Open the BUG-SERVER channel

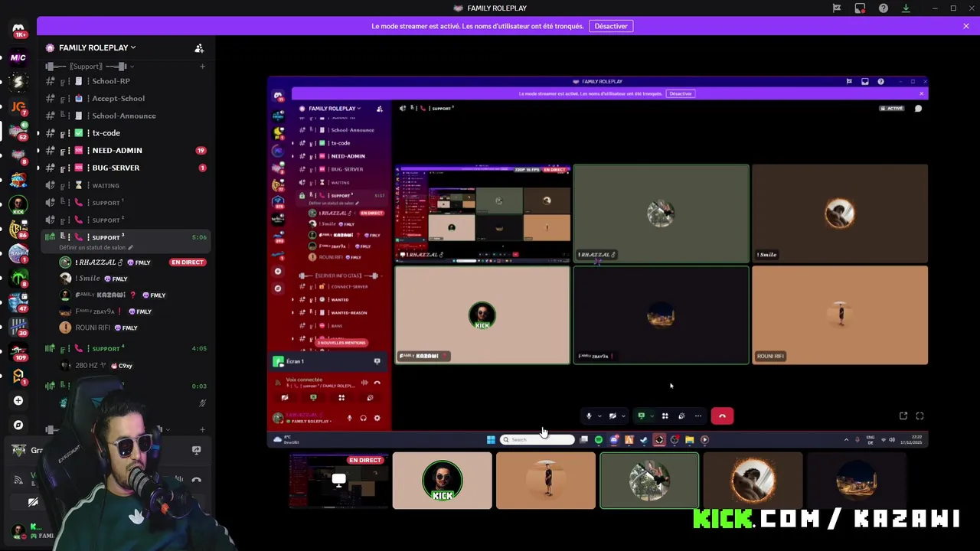pyautogui.click(x=126, y=168)
